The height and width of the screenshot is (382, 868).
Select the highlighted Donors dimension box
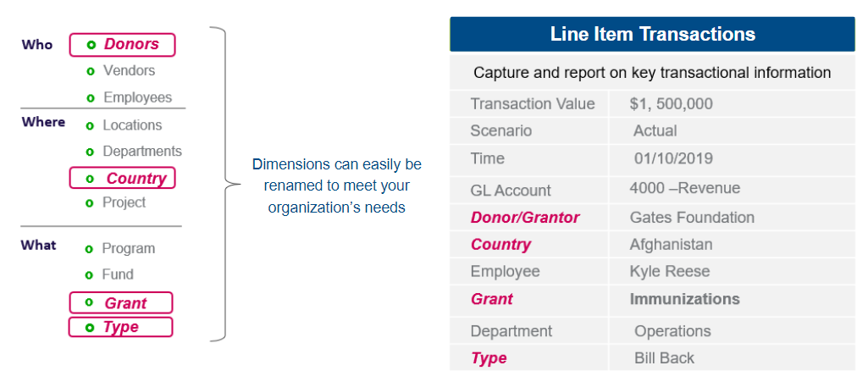click(122, 45)
